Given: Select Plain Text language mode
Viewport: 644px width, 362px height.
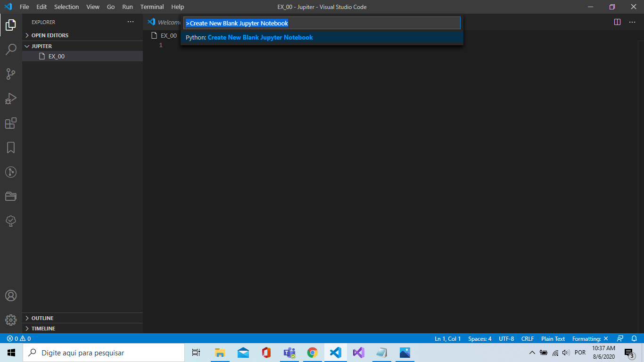Looking at the screenshot, I should point(553,338).
